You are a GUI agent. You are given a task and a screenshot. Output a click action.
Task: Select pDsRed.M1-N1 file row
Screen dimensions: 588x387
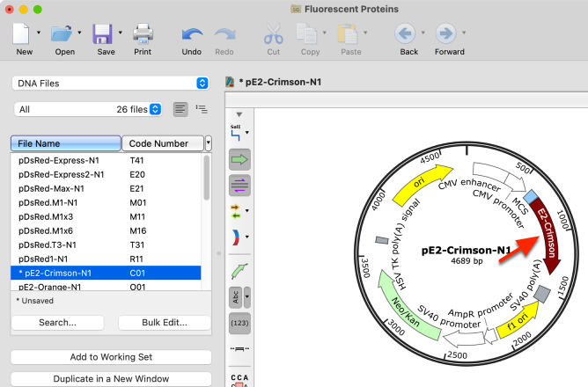point(106,202)
